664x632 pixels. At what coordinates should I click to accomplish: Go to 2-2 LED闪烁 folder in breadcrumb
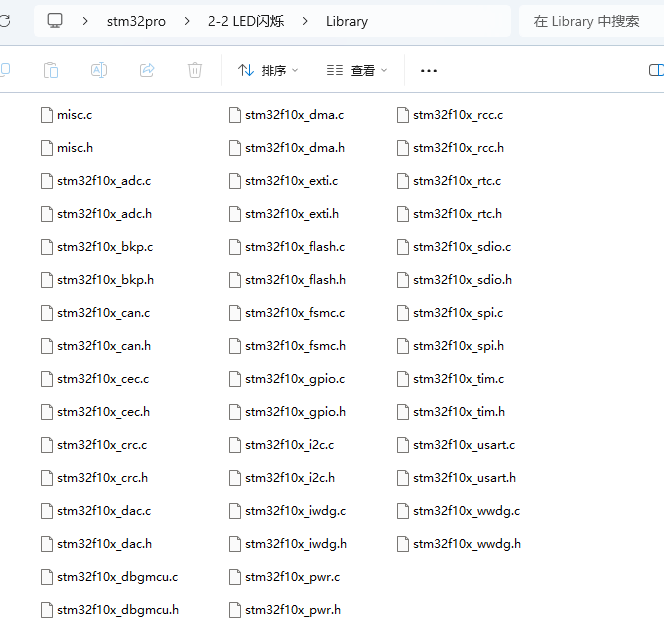246,21
